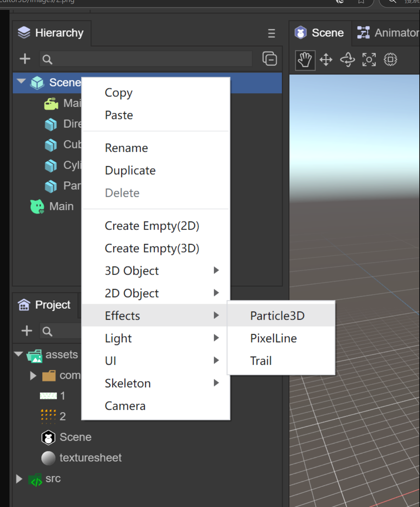420x507 pixels.
Task: Select Trail from the Effects submenu
Action: click(x=261, y=361)
